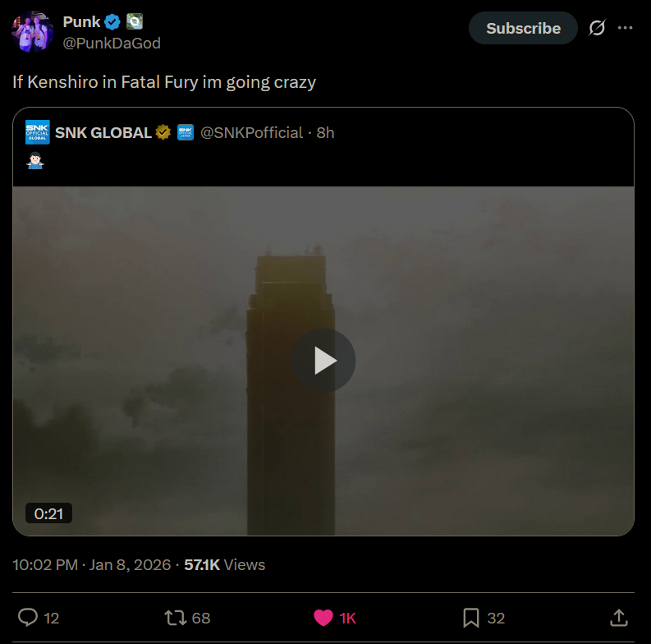Unlike the post with 1K likes
Image resolution: width=651 pixels, height=644 pixels.
[335, 618]
